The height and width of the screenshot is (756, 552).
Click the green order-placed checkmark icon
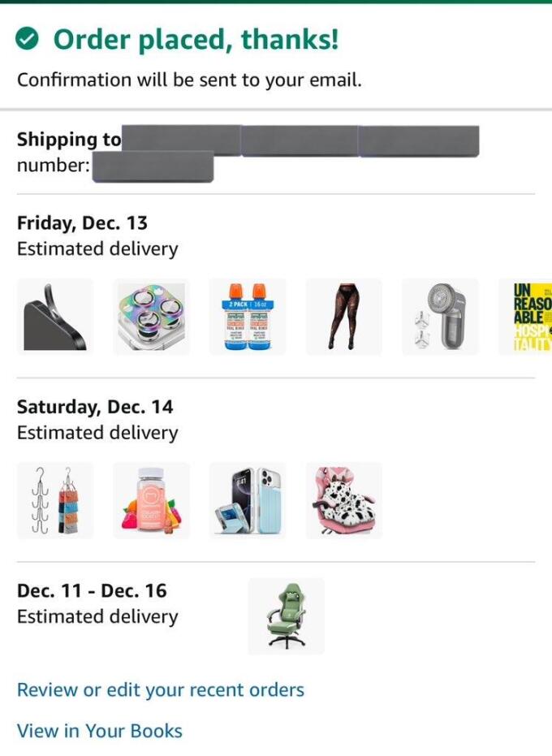[28, 39]
